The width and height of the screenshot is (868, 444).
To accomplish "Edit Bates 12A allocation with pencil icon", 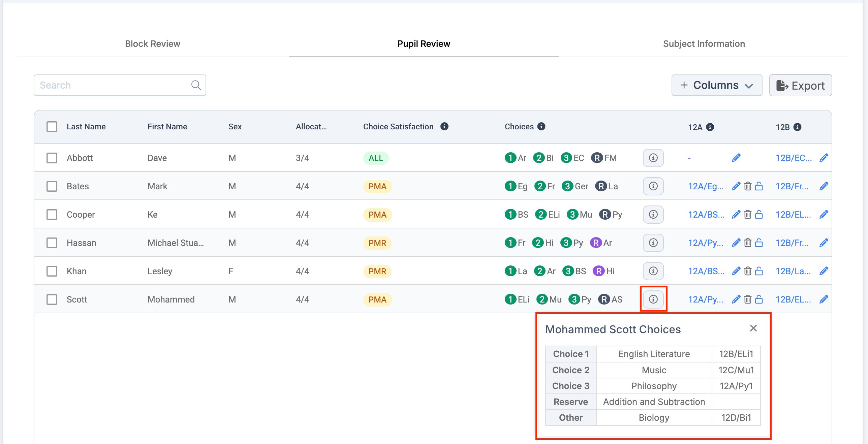I will tap(736, 186).
